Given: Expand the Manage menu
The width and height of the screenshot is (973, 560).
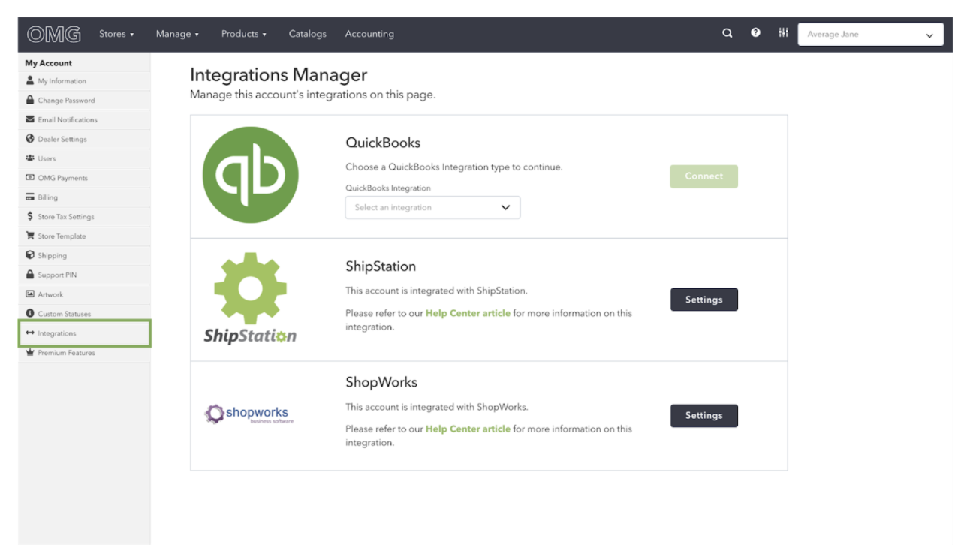Looking at the screenshot, I should [x=177, y=34].
